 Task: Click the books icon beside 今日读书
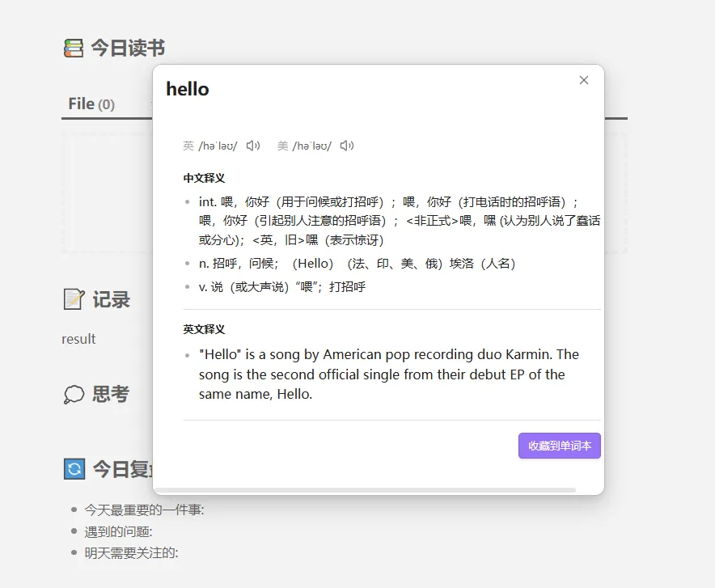(x=74, y=48)
